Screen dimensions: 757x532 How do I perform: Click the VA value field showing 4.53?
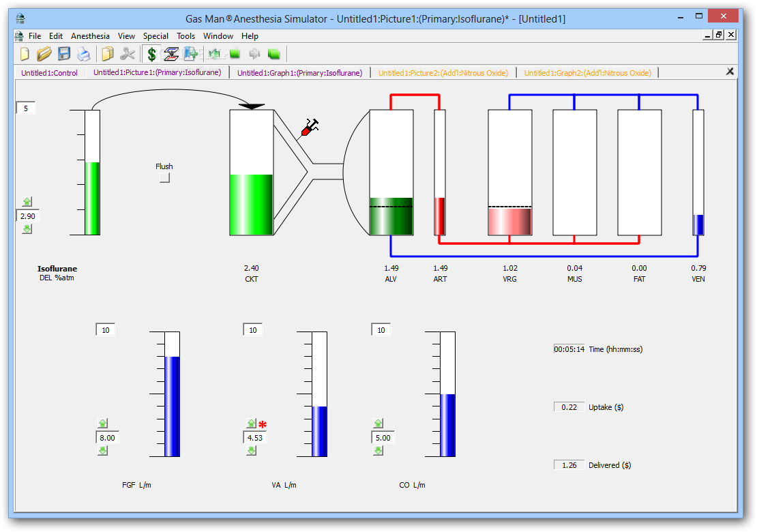click(255, 438)
